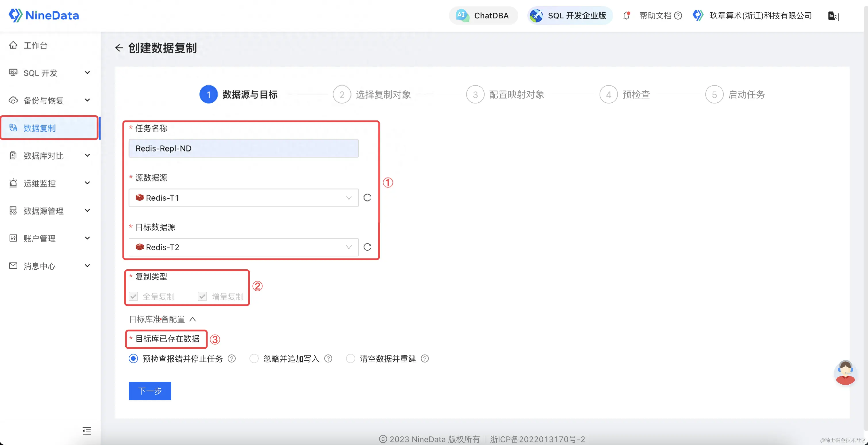Open the source dropdown showing Redis-T1

pos(243,197)
